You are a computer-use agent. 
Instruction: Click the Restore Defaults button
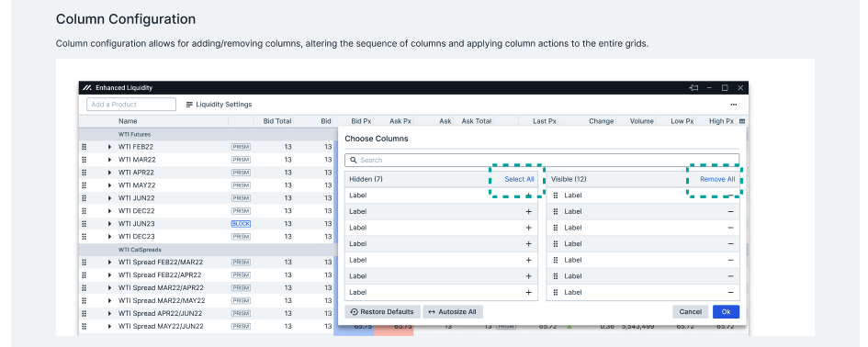382,311
